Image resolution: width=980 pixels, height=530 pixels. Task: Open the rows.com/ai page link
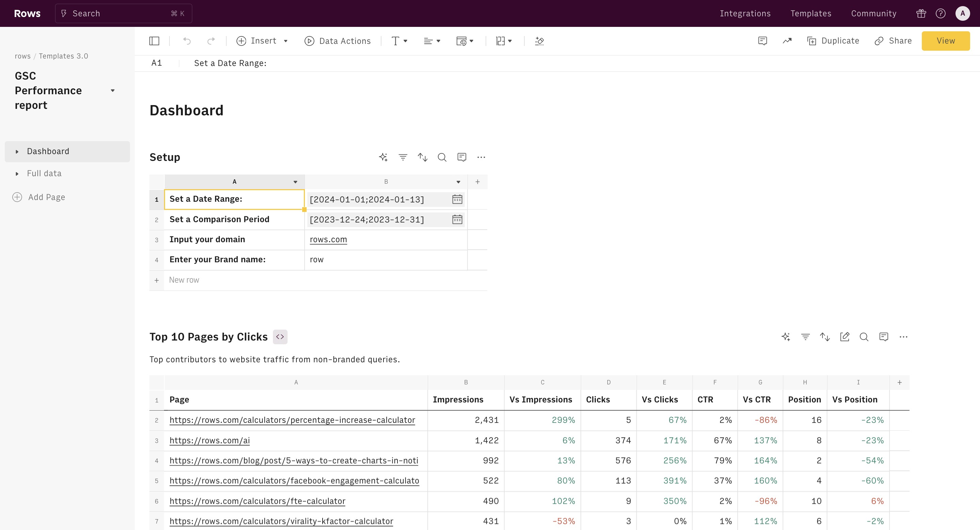click(x=210, y=440)
